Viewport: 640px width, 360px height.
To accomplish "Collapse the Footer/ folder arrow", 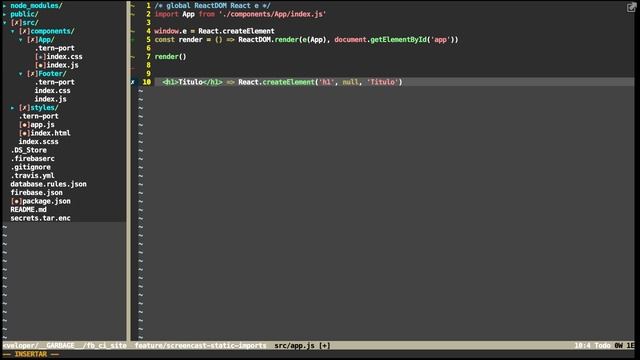I will pyautogui.click(x=21, y=74).
